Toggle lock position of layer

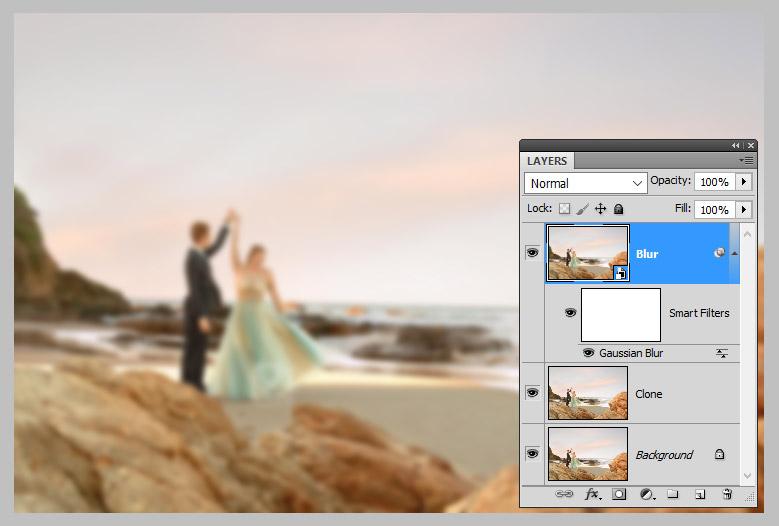point(600,209)
